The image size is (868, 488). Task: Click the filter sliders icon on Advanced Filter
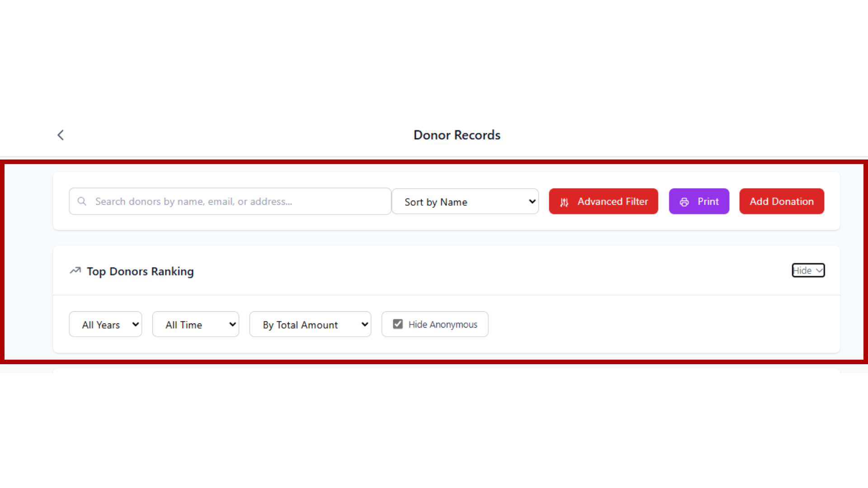pos(564,202)
